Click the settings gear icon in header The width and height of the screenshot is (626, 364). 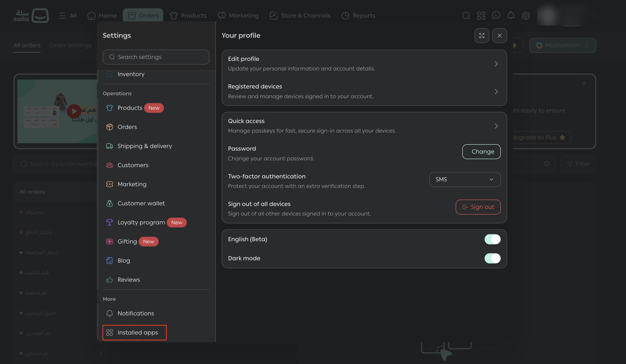click(526, 16)
